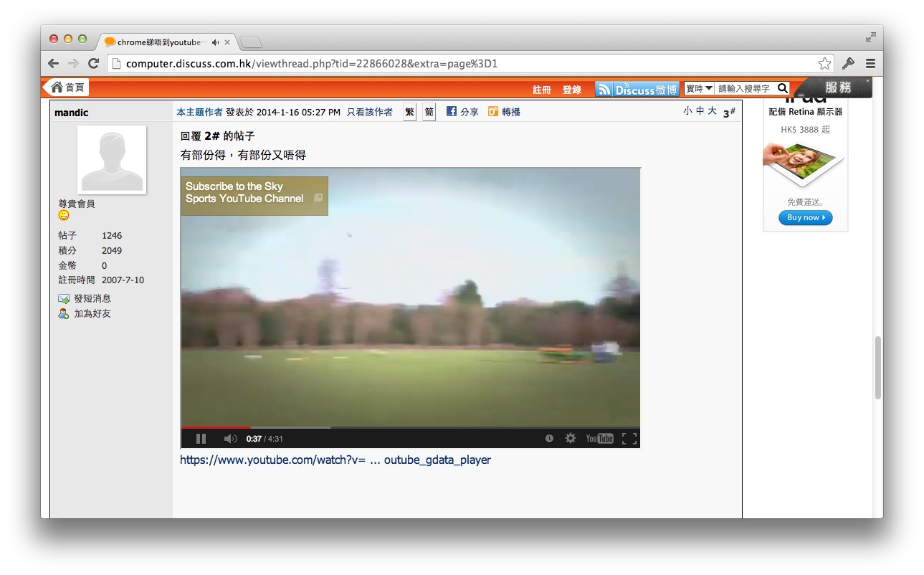Screen dimensions: 924x575
Task: Open the youtube.com watch link below video
Action: 335,460
